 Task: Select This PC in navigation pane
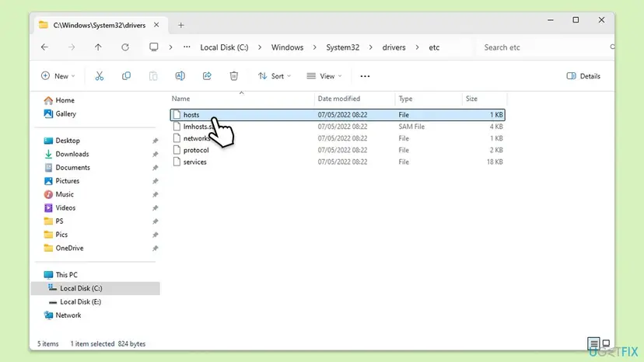61,275
